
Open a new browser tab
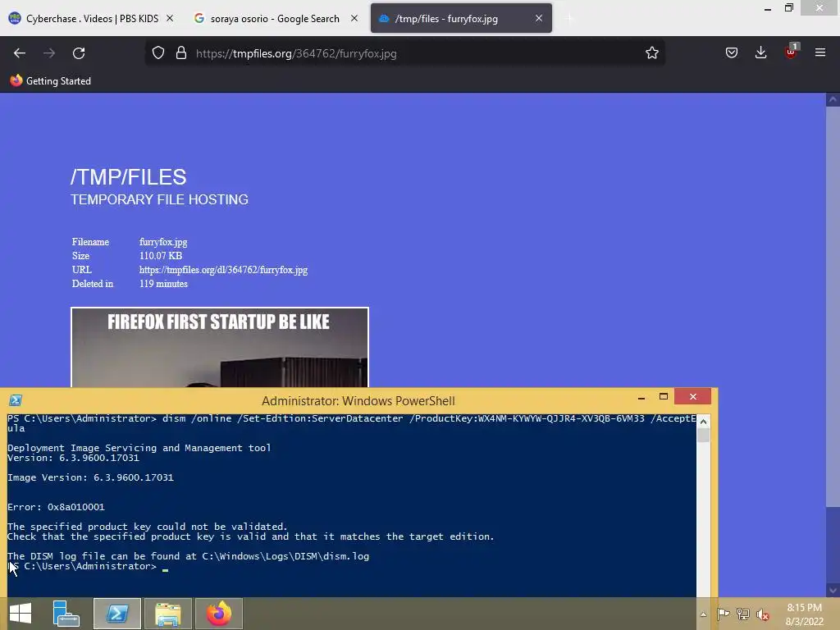[569, 19]
